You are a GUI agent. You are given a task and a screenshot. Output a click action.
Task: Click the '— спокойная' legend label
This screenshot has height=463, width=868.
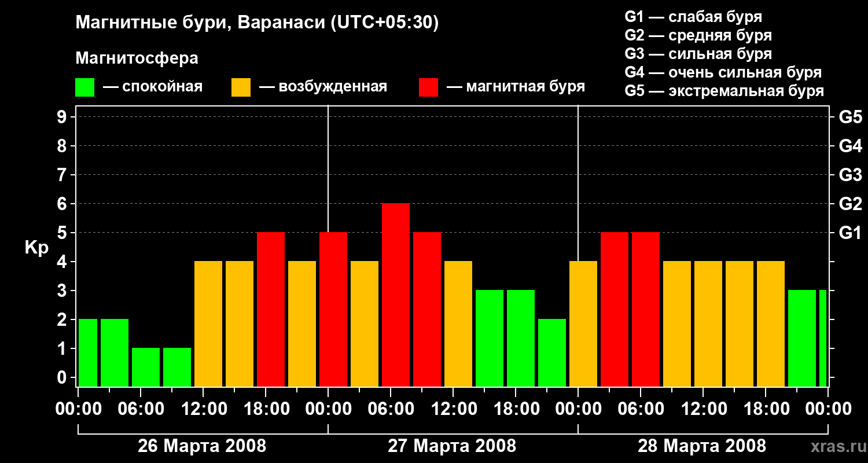(x=153, y=87)
